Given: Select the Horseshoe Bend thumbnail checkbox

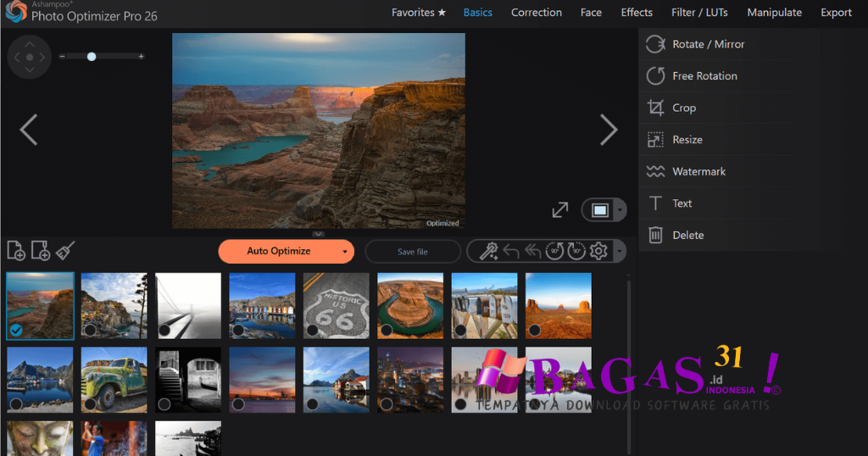Looking at the screenshot, I should [387, 331].
